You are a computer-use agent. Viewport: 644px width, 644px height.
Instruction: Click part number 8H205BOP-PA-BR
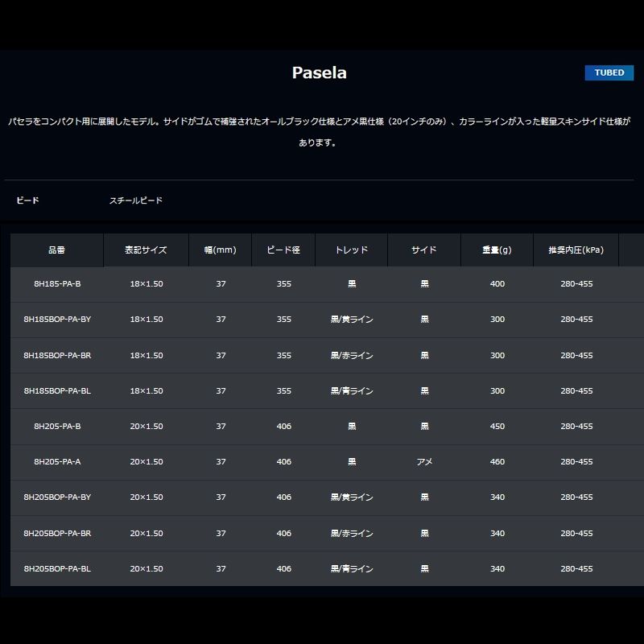(x=57, y=533)
